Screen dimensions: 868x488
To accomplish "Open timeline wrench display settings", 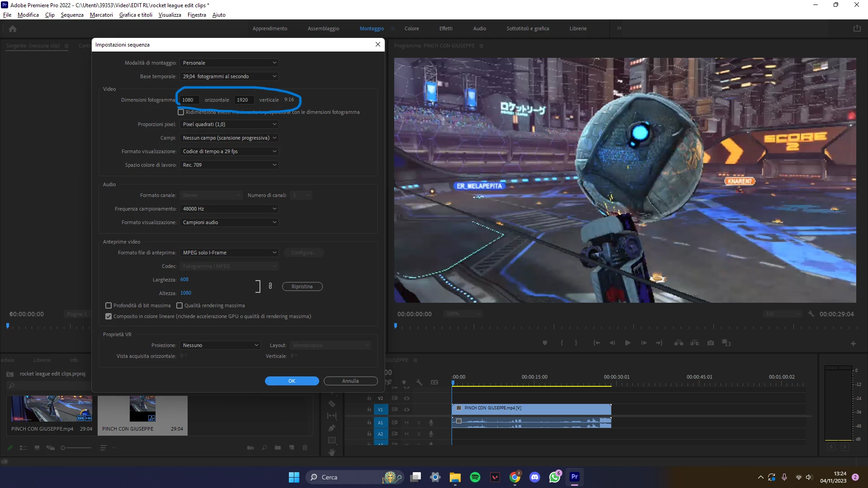I will click(419, 382).
